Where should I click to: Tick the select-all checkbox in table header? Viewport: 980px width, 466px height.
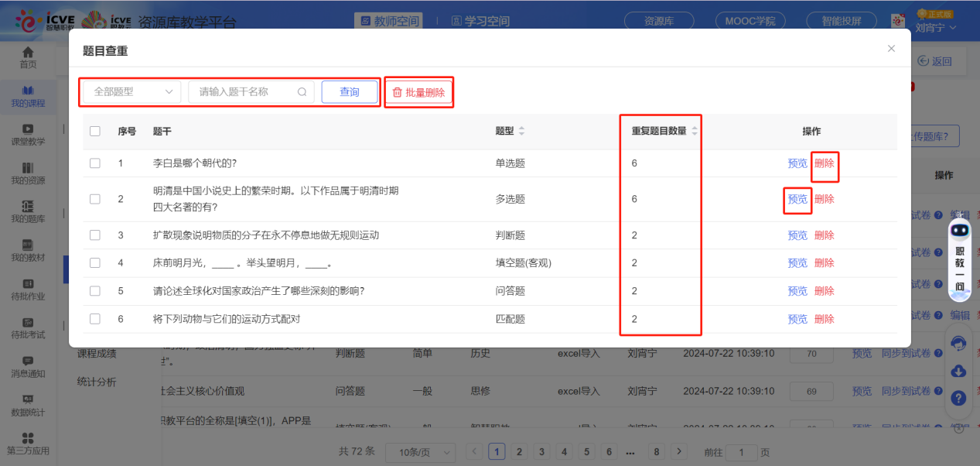[95, 132]
